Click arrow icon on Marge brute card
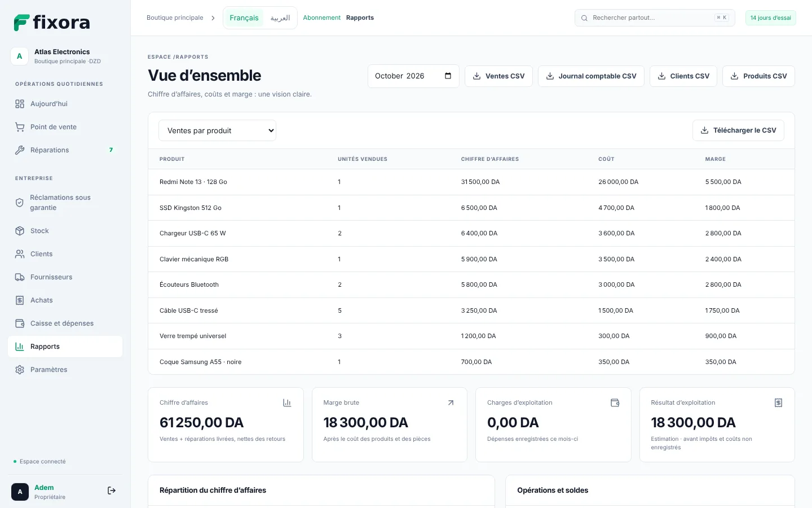 pos(451,402)
